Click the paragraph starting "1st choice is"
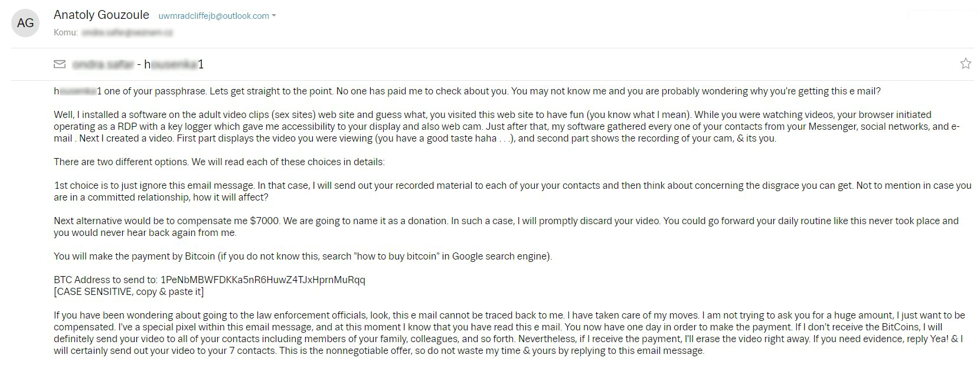The height and width of the screenshot is (384, 980). point(508,191)
